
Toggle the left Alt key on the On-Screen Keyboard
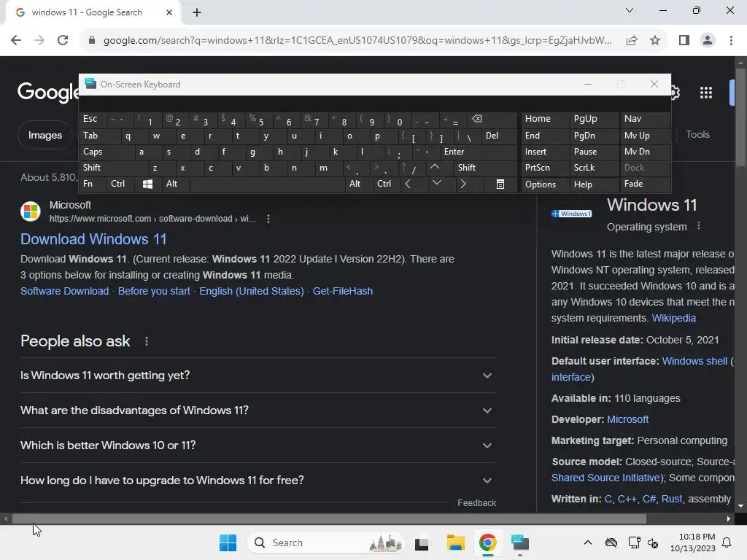point(175,184)
